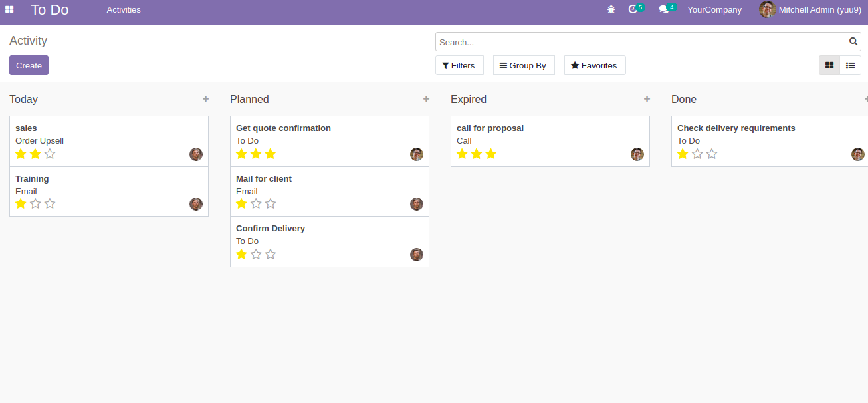Set Training priority to three stars
This screenshot has height=403, width=868.
pos(50,204)
